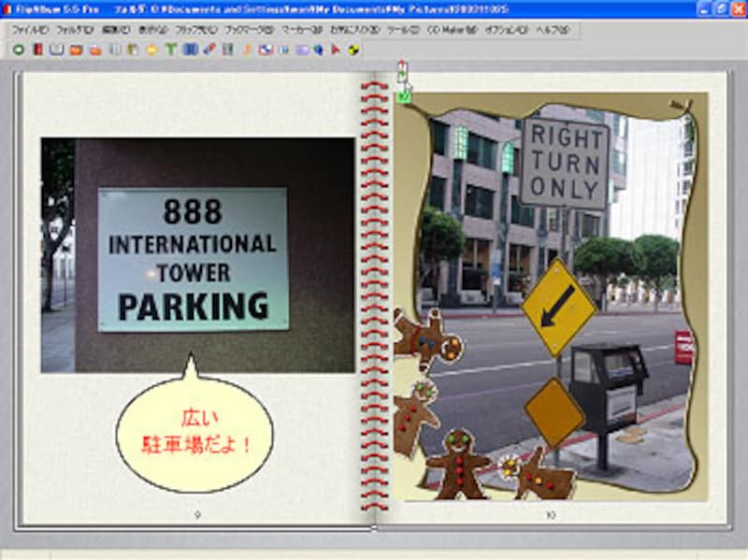This screenshot has height=560, width=748.
Task: Click the red closed book toolbar icon
Action: coord(37,50)
